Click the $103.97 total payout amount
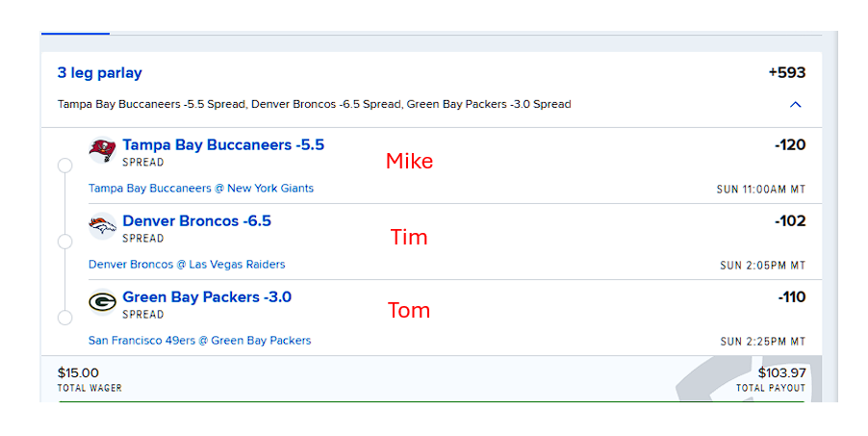This screenshot has width=868, height=436. (x=781, y=372)
